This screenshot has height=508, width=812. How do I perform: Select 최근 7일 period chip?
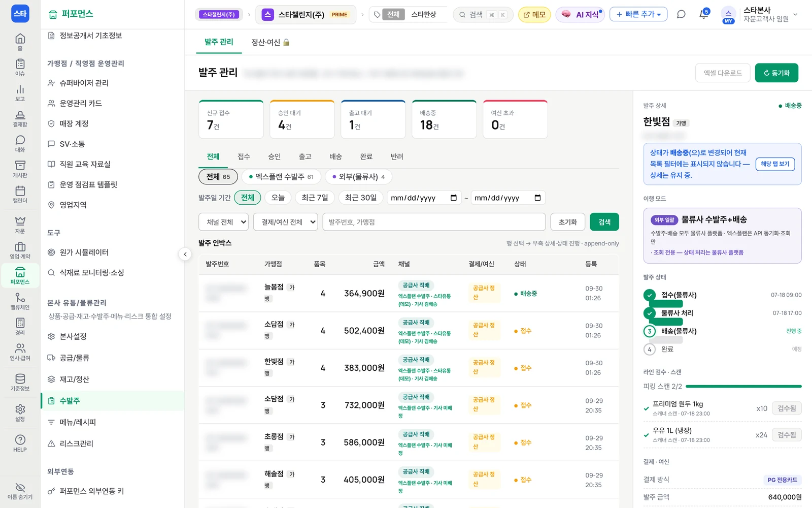click(315, 198)
